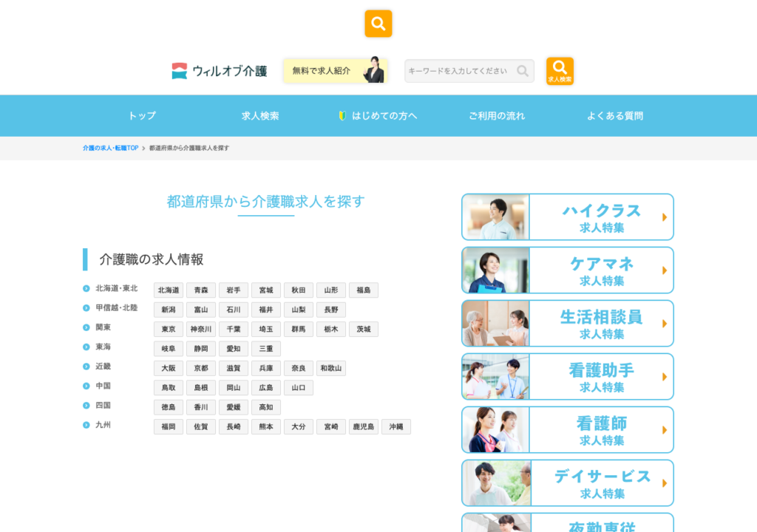Click the ウィルオブ介護 logo
The image size is (757, 532).
click(219, 71)
